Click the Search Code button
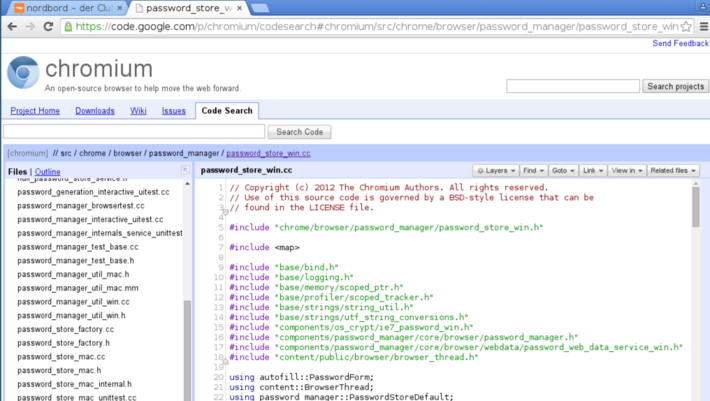Viewport: 710px width, 401px height. click(x=299, y=132)
